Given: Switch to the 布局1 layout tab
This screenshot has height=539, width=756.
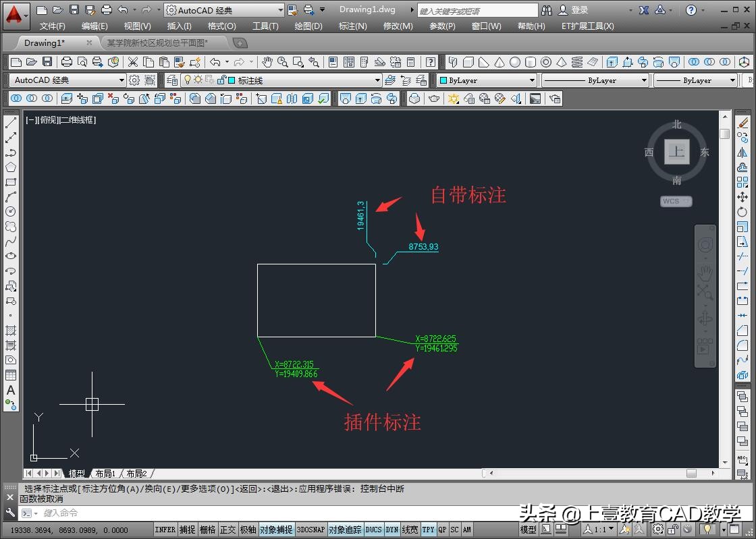Looking at the screenshot, I should click(x=105, y=474).
